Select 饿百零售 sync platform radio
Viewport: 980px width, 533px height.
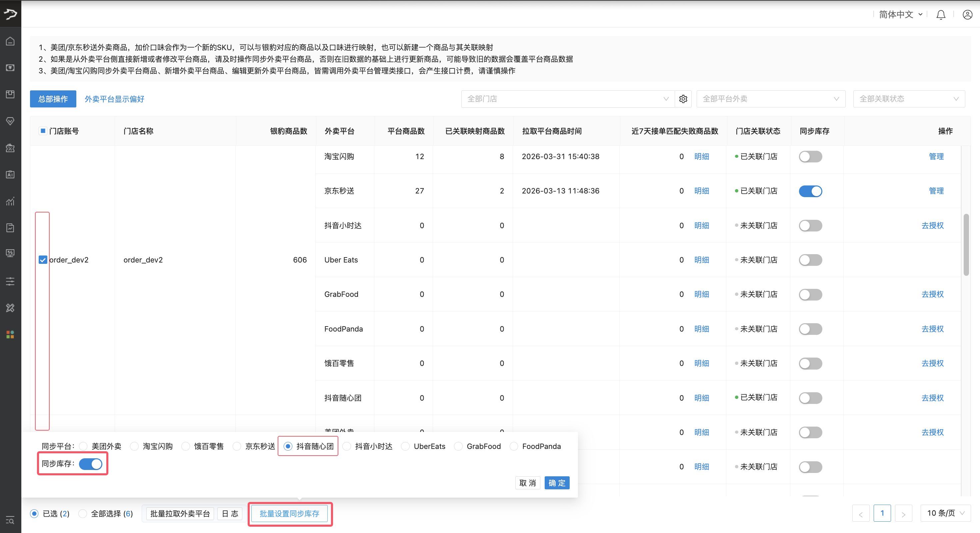(x=186, y=446)
